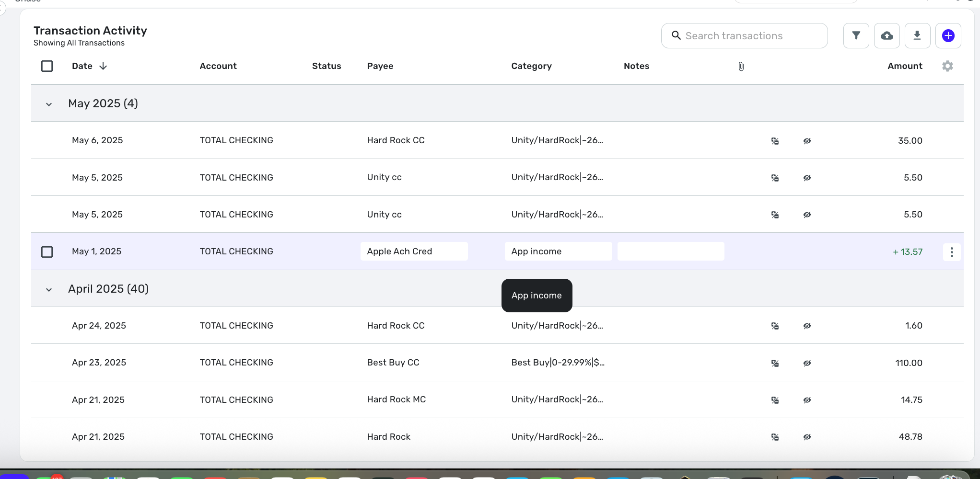The height and width of the screenshot is (479, 980).
Task: Click the Status column header
Action: (x=327, y=66)
